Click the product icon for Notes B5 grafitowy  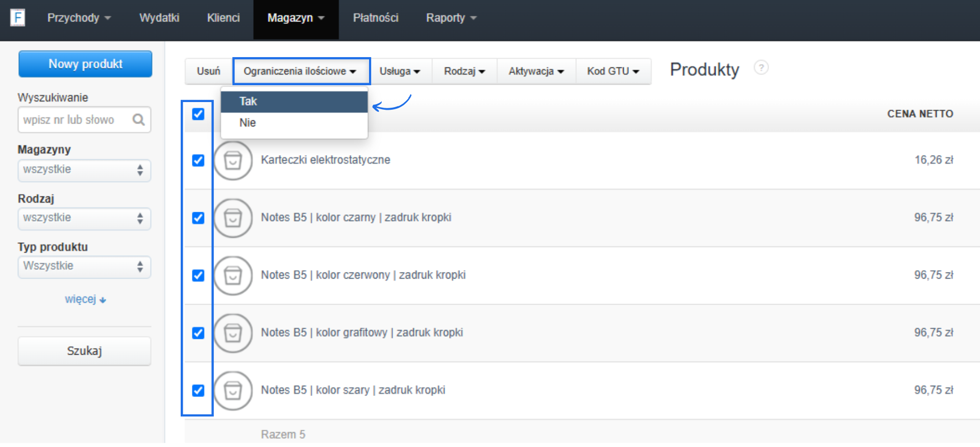click(x=233, y=334)
